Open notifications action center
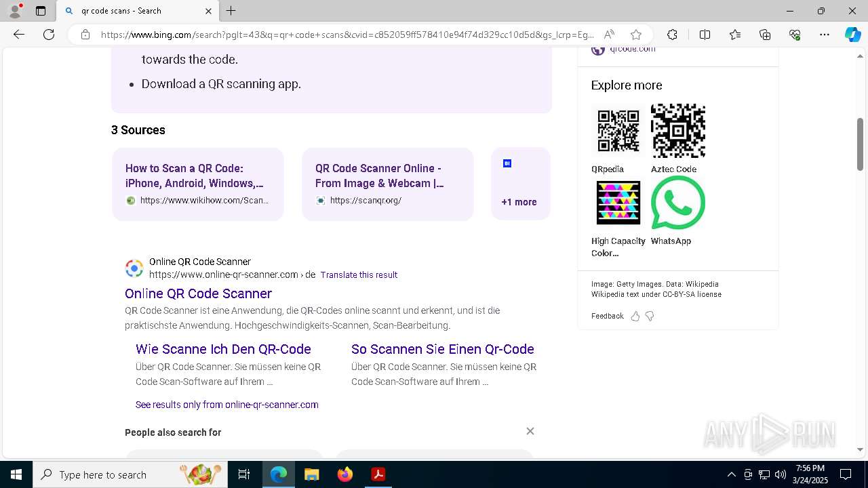This screenshot has width=868, height=488. point(846,474)
